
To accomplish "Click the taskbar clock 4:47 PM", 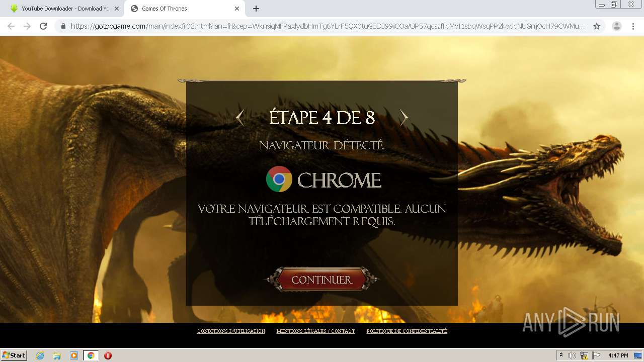I will click(x=618, y=355).
